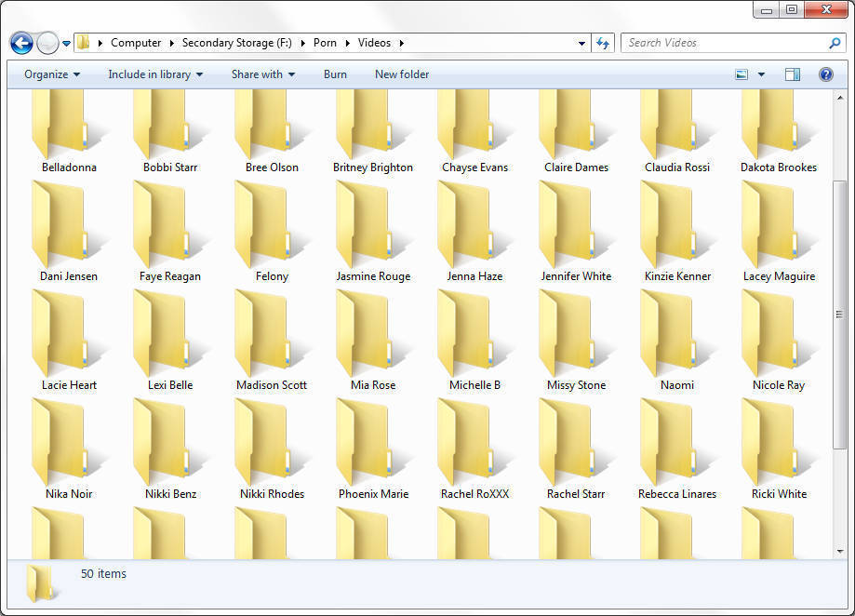Expand the arrow after Computer breadcrumb
This screenshot has width=855, height=616.
coord(172,43)
